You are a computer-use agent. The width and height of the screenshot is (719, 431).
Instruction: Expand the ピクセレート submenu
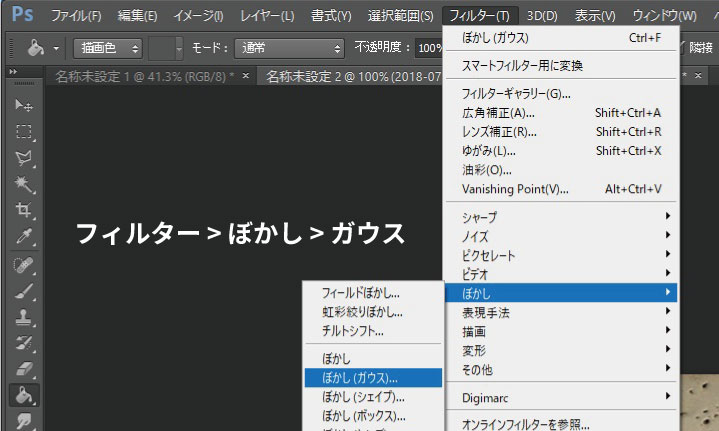561,255
